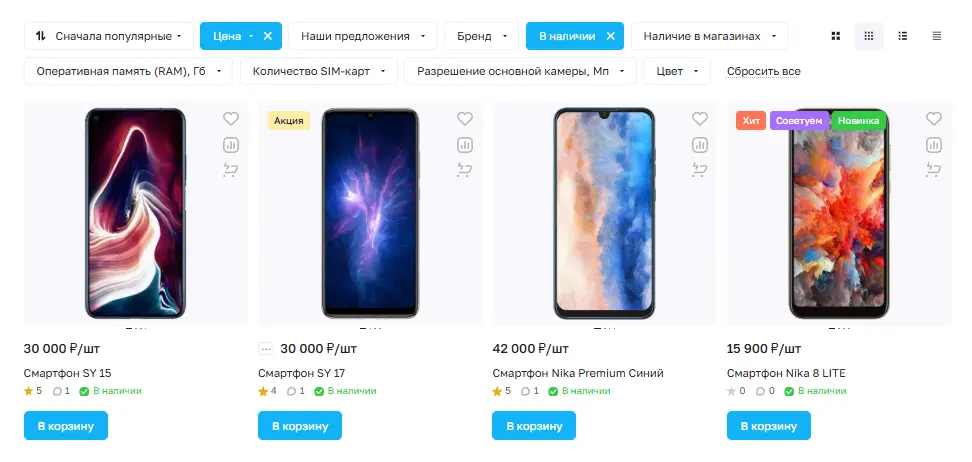Open Наши предложения filter menu
Image resolution: width=972 pixels, height=462 pixels.
[x=363, y=36]
